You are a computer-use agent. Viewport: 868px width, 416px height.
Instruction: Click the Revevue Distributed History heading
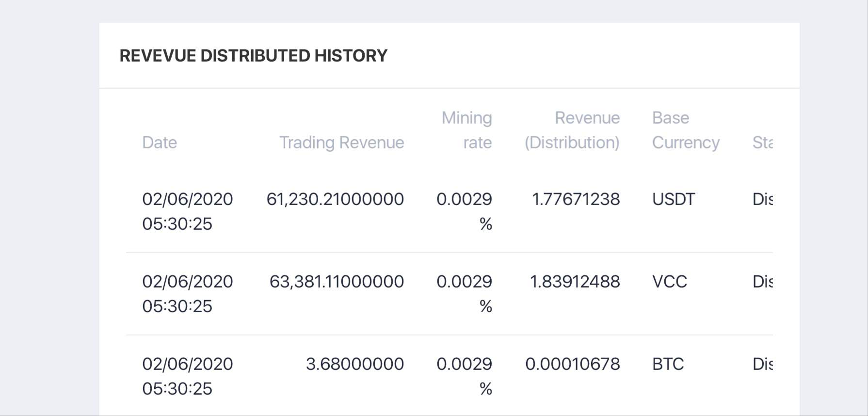[253, 56]
